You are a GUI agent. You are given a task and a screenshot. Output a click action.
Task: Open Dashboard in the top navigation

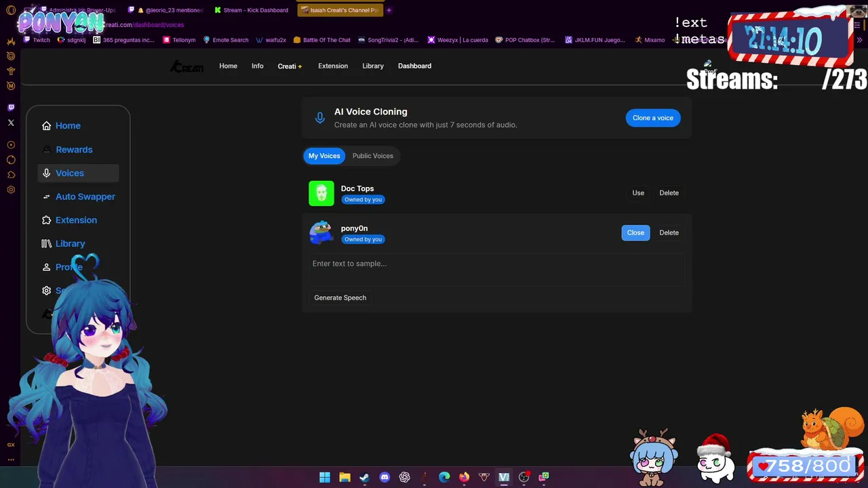414,66
